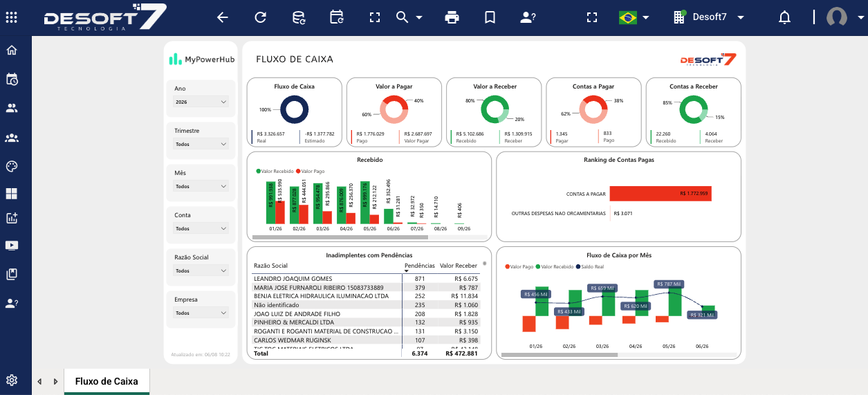Screen dimensions: 868x395
Task: Sort table by Pendências column header
Action: click(420, 266)
